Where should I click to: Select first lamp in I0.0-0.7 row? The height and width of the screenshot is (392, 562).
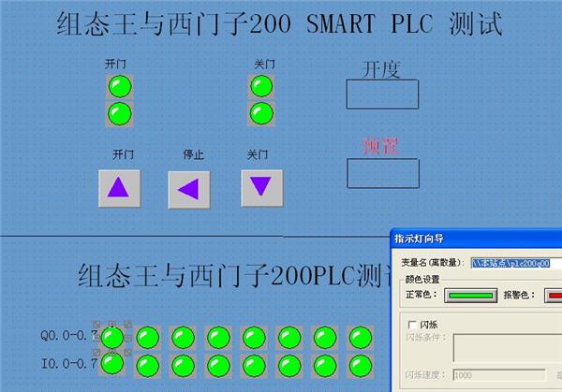[112, 364]
